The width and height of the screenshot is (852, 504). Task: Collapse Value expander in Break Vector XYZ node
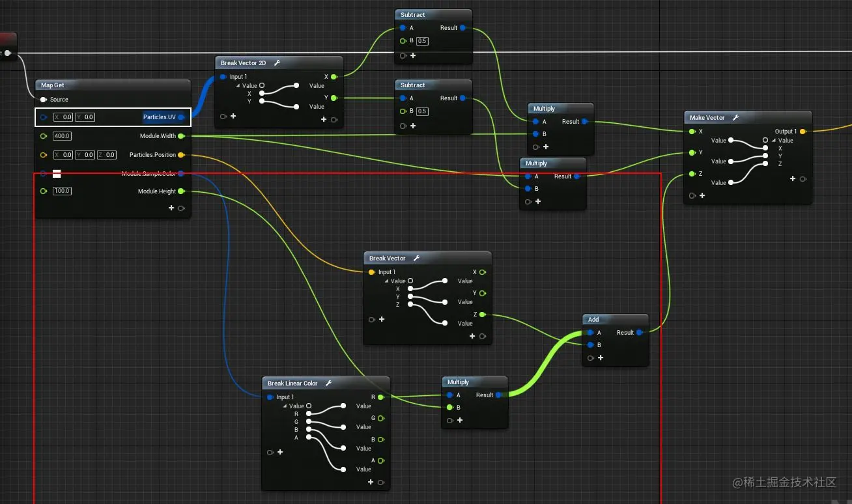pos(387,281)
